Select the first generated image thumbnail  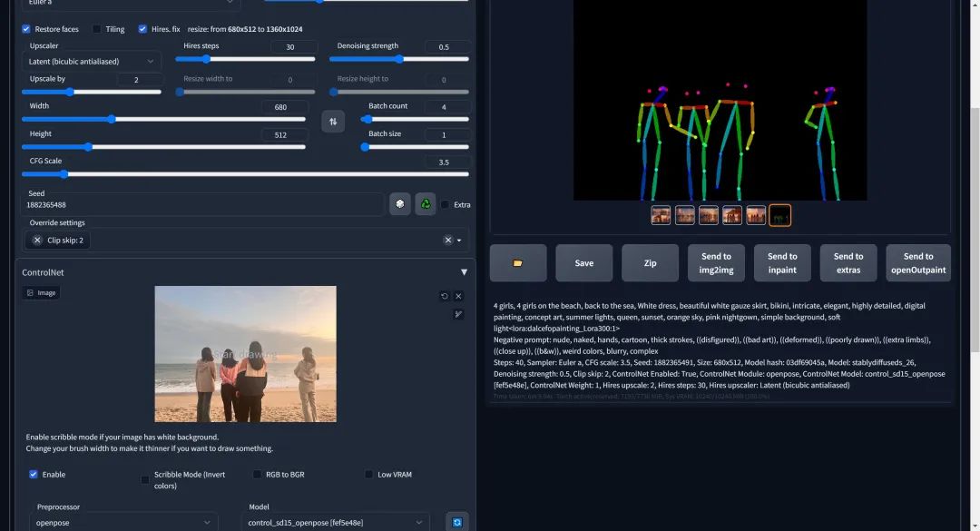tap(661, 215)
